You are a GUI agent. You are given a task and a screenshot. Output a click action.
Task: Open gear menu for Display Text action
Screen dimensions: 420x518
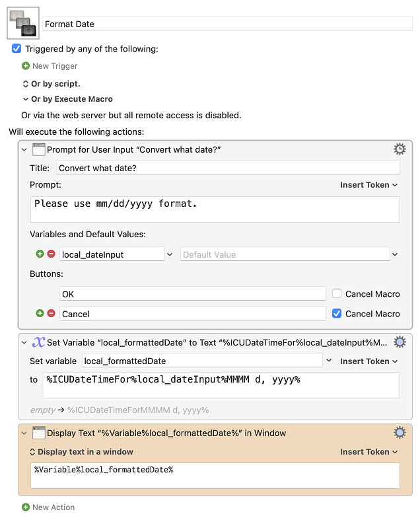pos(400,433)
